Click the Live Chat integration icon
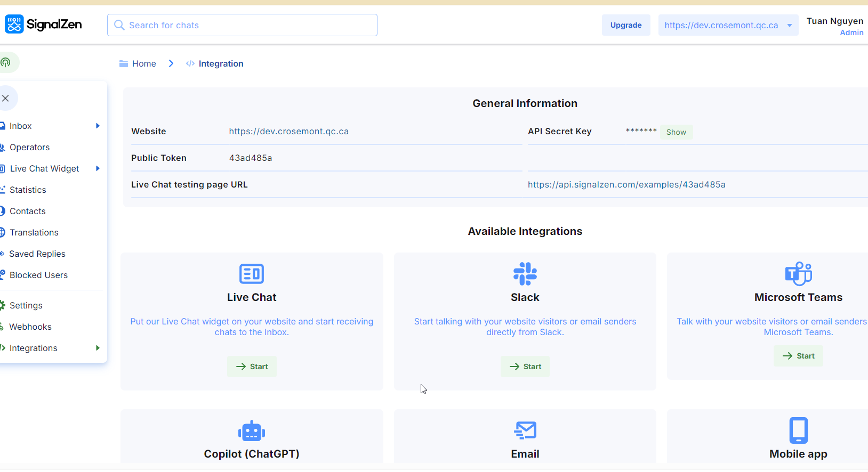The height and width of the screenshot is (472, 868). tap(252, 274)
